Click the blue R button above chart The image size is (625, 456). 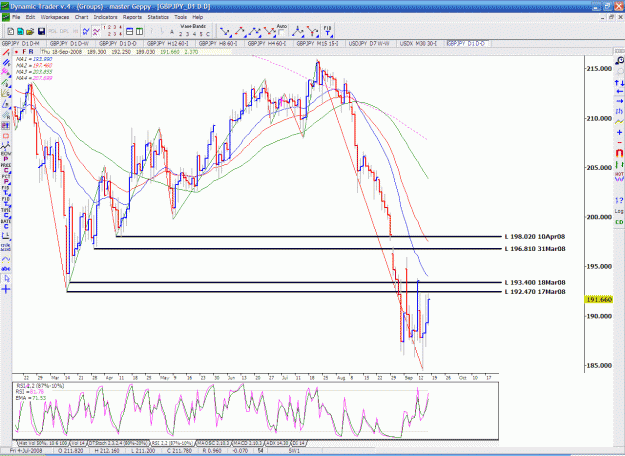click(31, 52)
